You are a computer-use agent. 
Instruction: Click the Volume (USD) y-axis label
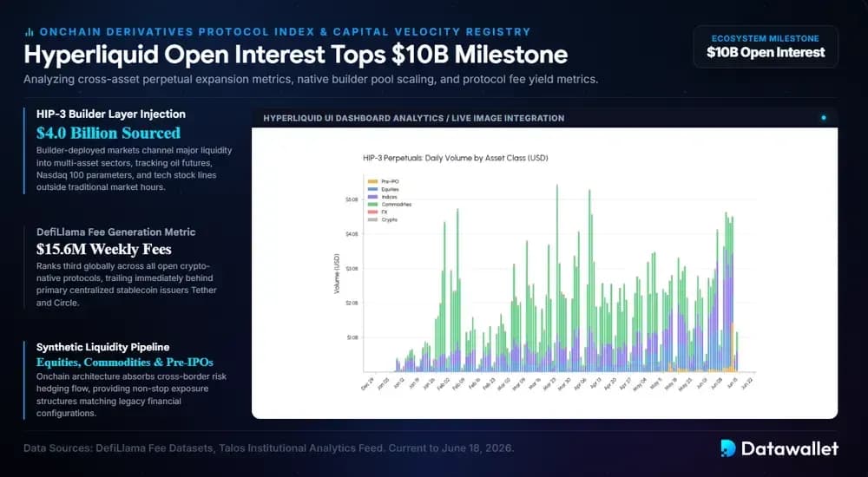(x=337, y=274)
